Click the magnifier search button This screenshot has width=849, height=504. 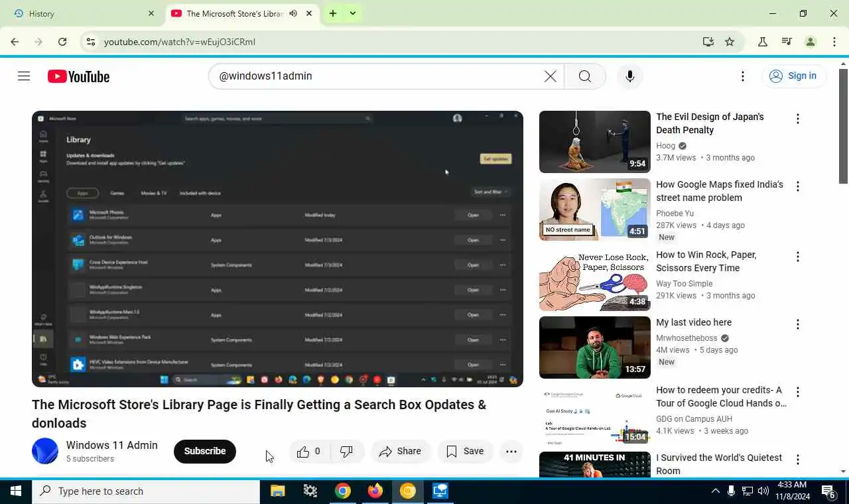click(585, 76)
